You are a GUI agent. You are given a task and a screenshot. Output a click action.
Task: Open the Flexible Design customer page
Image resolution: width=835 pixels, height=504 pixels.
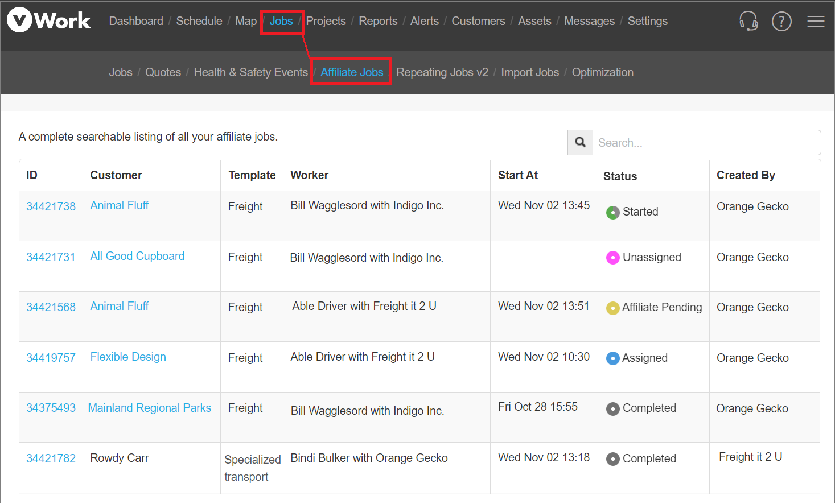point(127,357)
